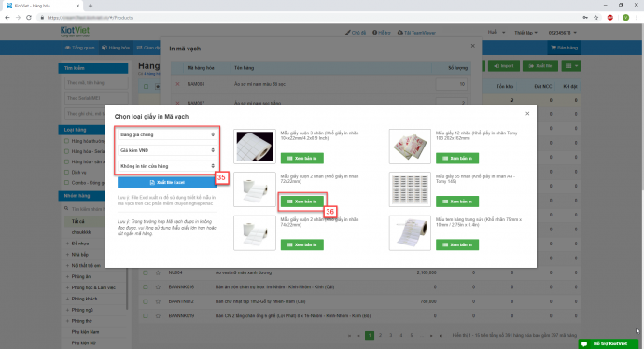
Task: Click the KiotViet logo
Action: coord(75,31)
